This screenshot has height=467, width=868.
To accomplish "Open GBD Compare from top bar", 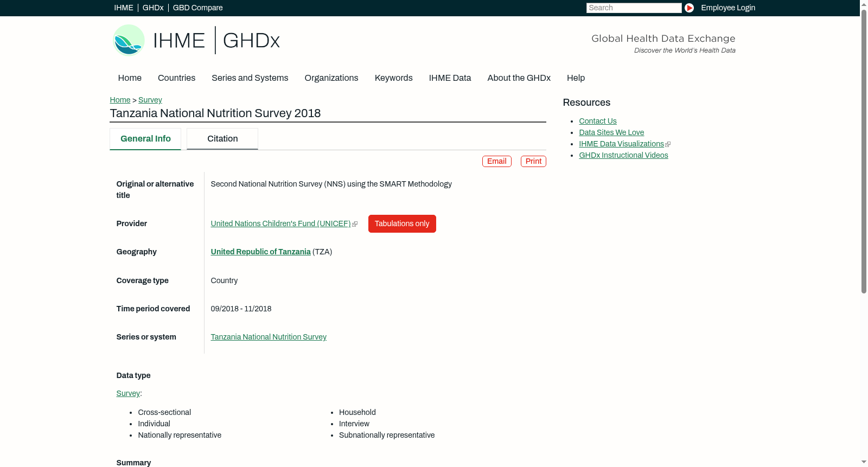I will pyautogui.click(x=198, y=8).
